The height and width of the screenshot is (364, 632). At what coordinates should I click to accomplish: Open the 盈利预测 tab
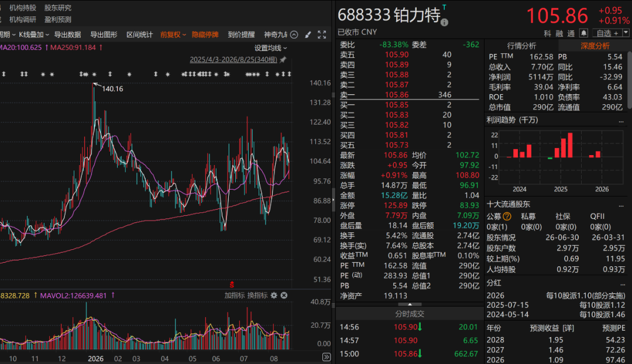click(x=57, y=19)
